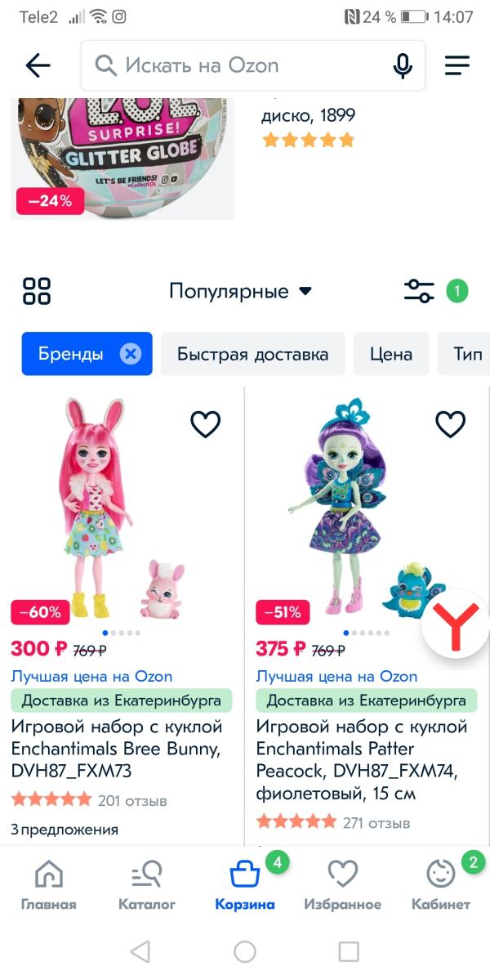Tap the back arrow icon
This screenshot has width=490, height=980.
(38, 65)
